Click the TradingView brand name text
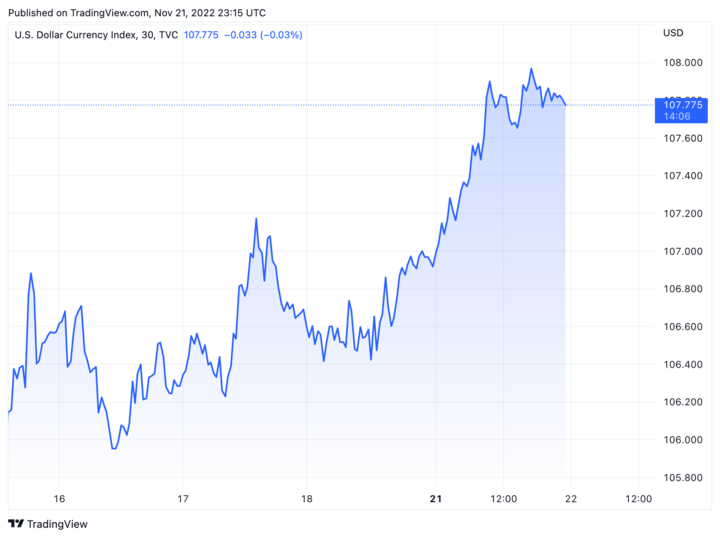Image resolution: width=720 pixels, height=538 pixels. point(57,524)
